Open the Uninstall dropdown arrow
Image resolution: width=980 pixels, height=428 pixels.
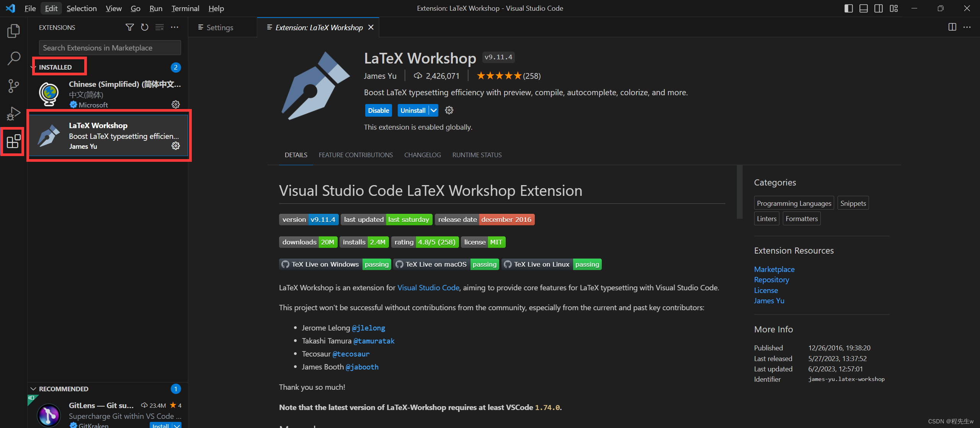tap(433, 110)
